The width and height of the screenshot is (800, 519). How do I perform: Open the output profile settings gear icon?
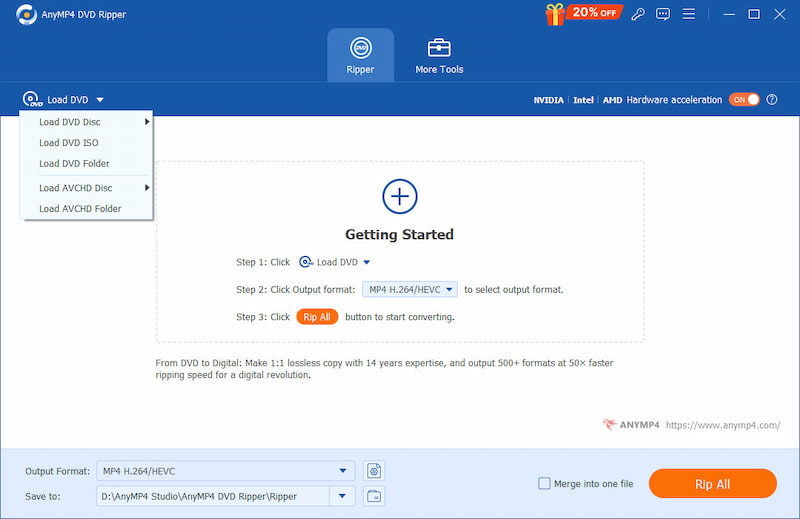pyautogui.click(x=374, y=471)
